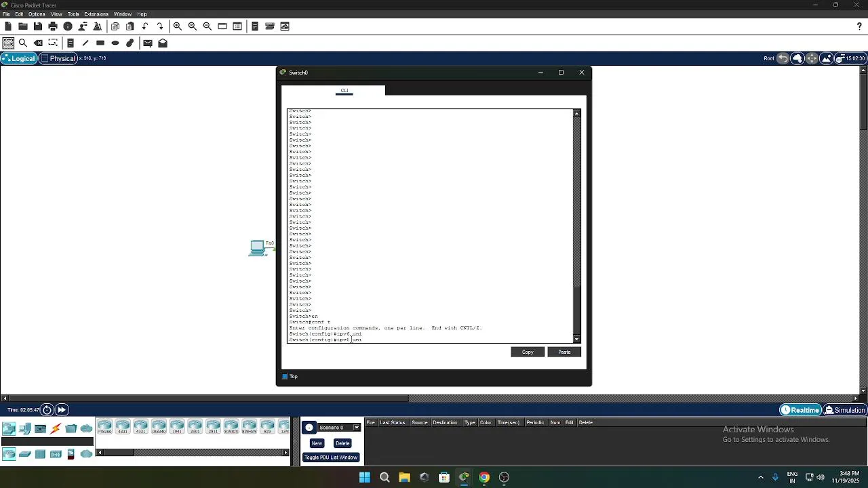Activate the Delete tool

(x=39, y=43)
